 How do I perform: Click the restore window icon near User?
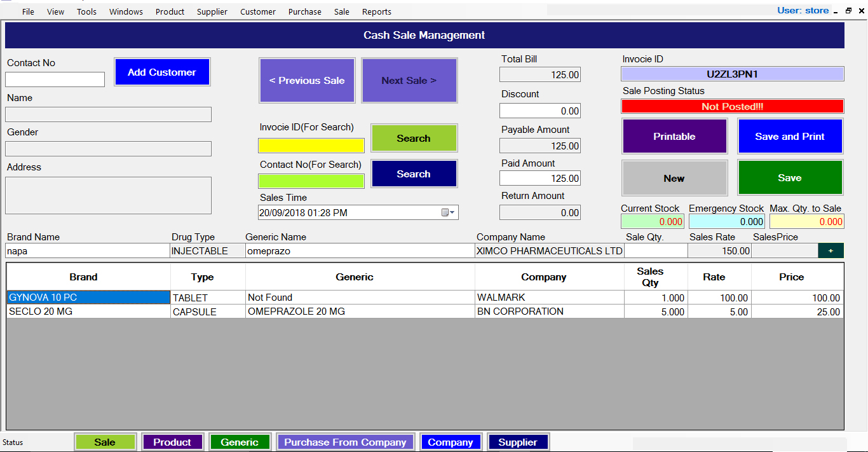pos(848,11)
